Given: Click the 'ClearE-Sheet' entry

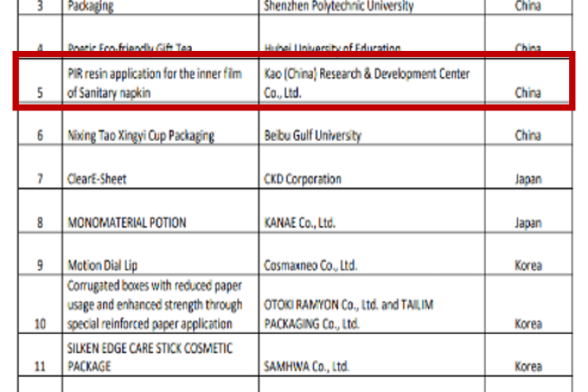Looking at the screenshot, I should click(161, 166).
